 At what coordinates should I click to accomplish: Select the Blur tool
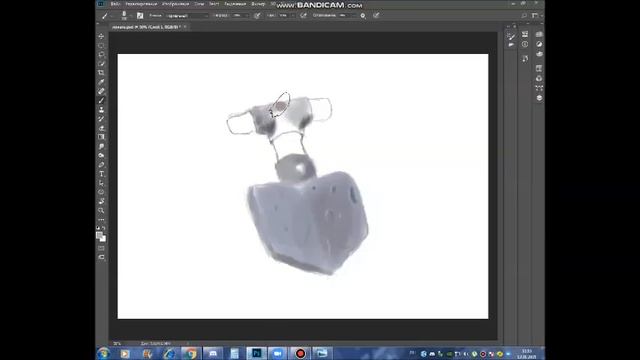click(x=101, y=146)
